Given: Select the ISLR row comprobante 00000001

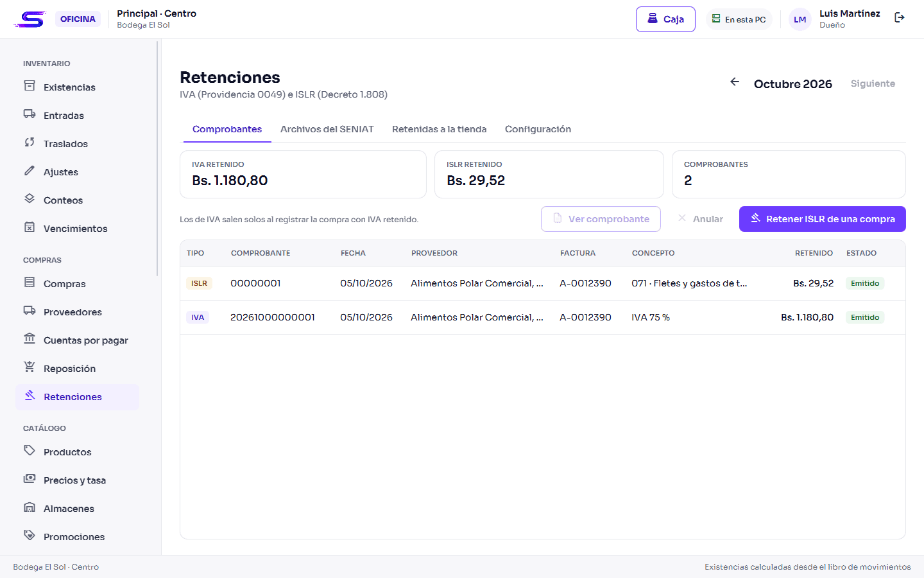Looking at the screenshot, I should 543,283.
